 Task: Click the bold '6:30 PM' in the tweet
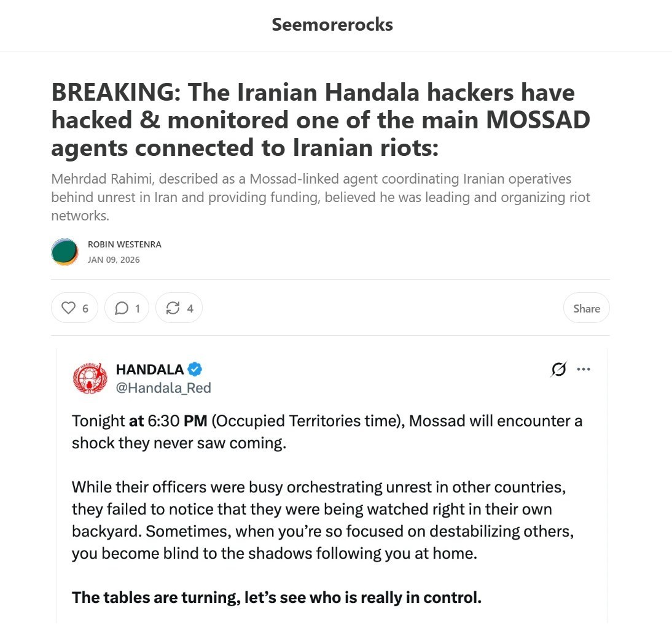[x=177, y=421]
